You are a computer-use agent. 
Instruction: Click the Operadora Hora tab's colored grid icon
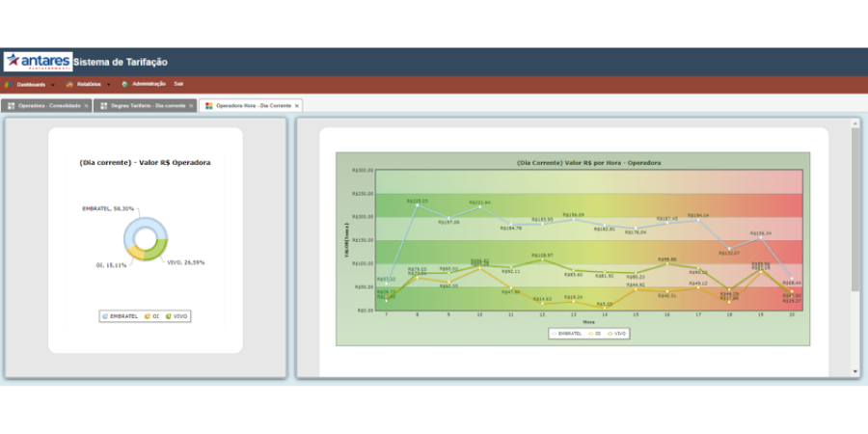tap(209, 105)
